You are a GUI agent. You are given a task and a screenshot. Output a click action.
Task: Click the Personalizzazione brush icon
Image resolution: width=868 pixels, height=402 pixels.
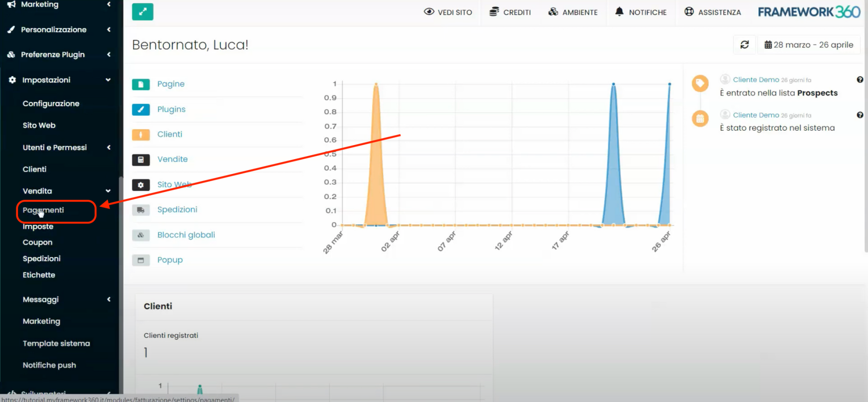click(12, 29)
